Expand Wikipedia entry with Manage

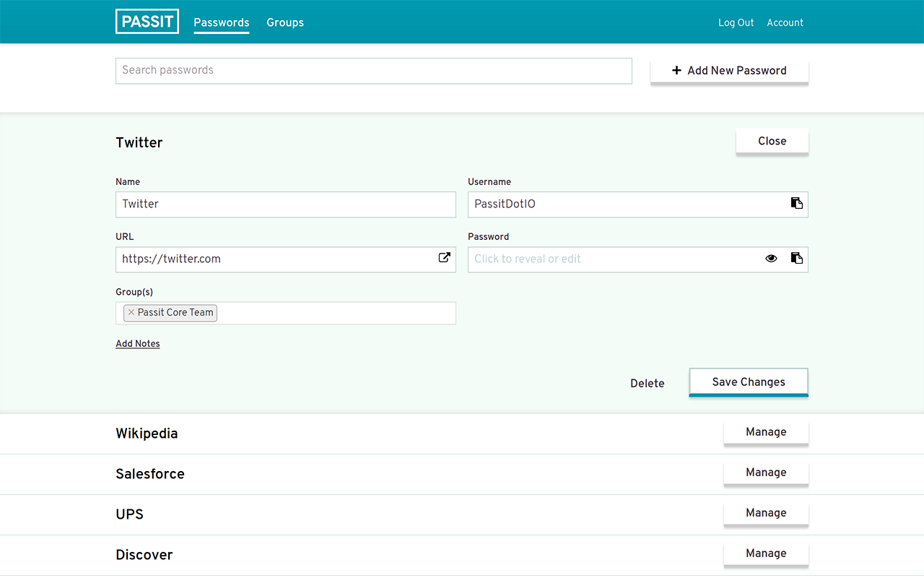765,432
